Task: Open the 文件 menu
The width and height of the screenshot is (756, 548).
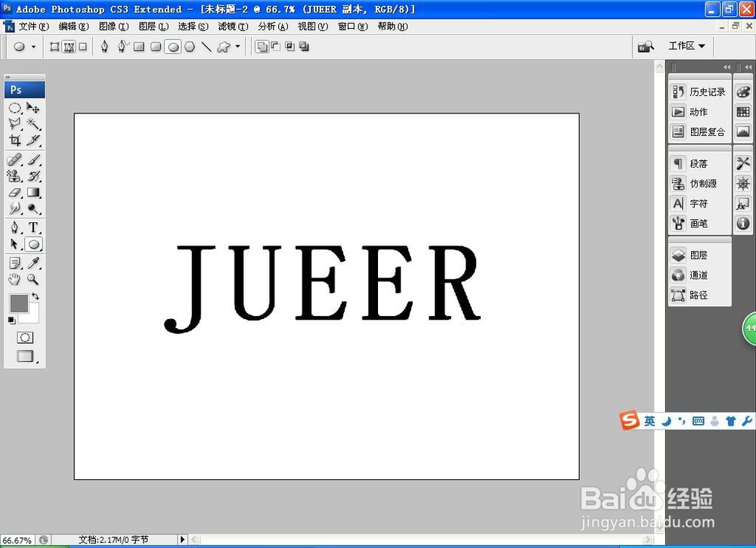Action: 34,26
